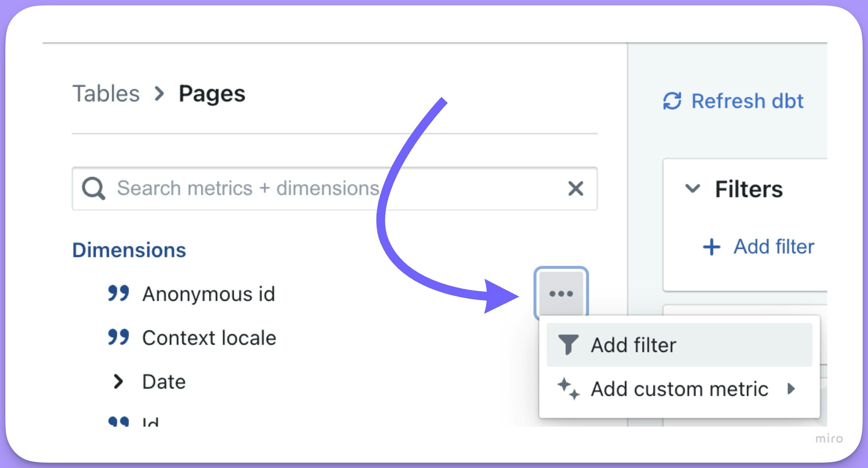
Task: Go back to Tables breadcrumb
Action: [x=106, y=93]
